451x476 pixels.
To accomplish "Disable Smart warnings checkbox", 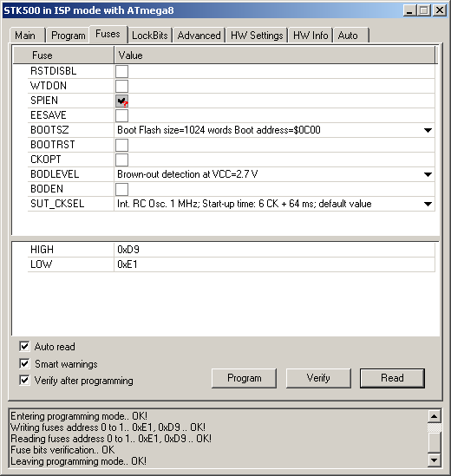I will [x=24, y=363].
